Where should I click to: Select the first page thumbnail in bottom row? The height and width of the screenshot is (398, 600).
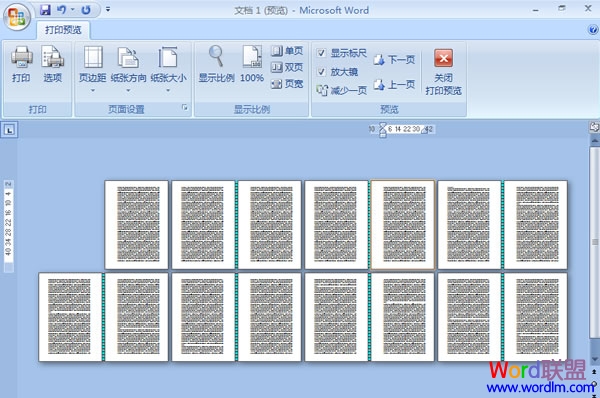click(x=70, y=317)
